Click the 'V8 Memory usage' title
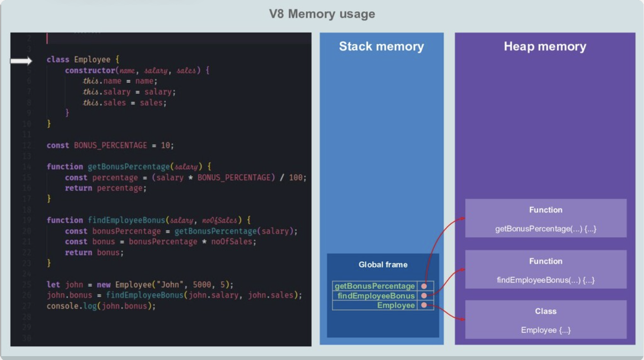Screen dimensions: 644x360 click(x=322, y=14)
